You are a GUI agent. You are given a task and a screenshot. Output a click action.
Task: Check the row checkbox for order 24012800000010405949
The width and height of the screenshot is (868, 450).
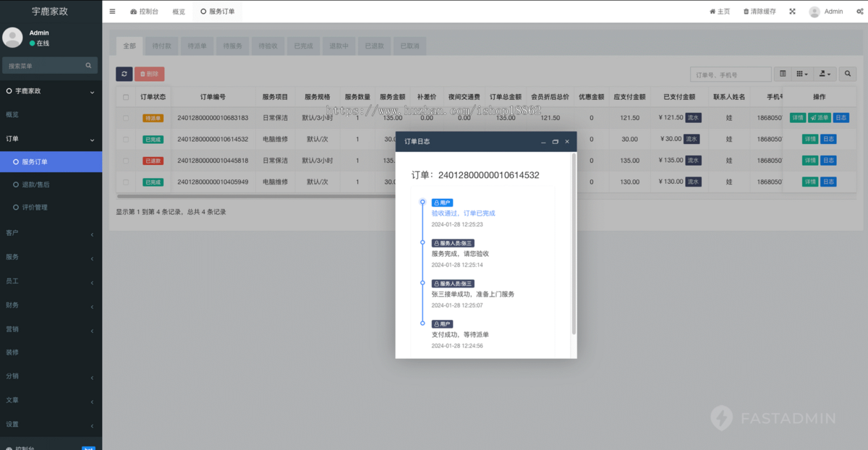[126, 182]
